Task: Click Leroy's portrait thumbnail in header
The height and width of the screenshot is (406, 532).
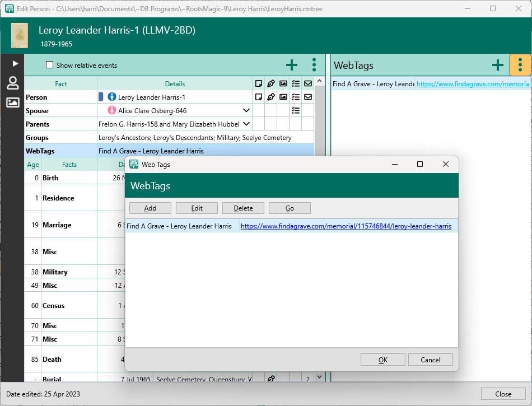Action: [x=20, y=35]
